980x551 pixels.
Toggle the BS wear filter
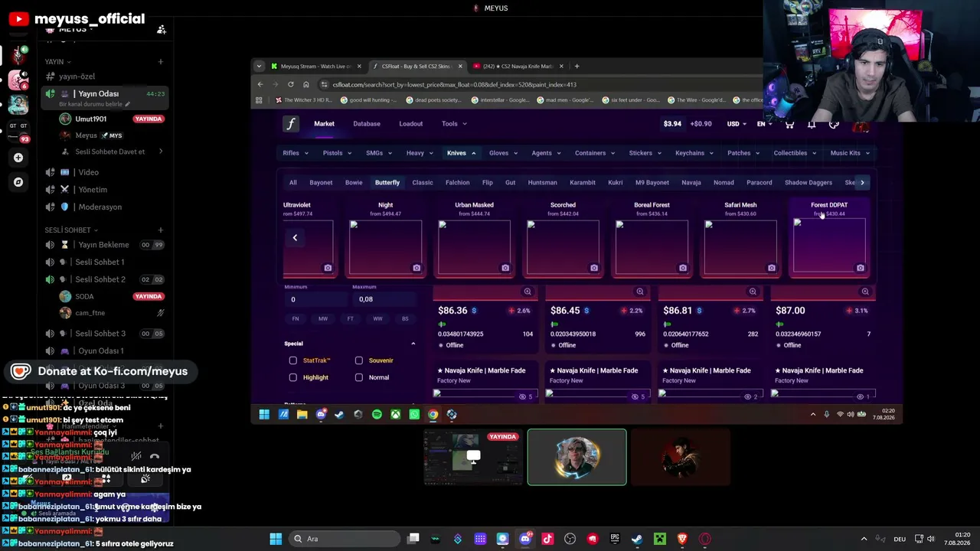point(405,318)
